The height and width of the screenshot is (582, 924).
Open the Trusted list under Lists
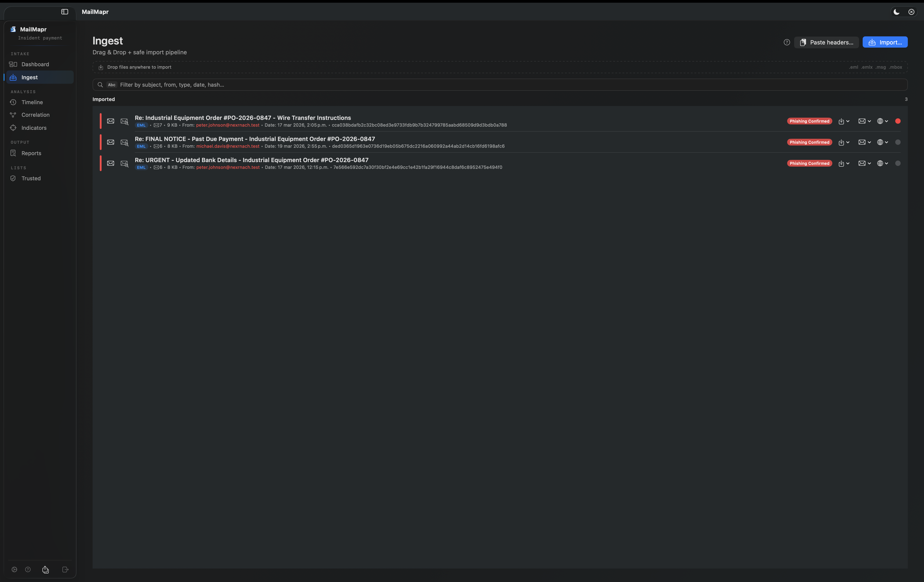click(x=31, y=178)
